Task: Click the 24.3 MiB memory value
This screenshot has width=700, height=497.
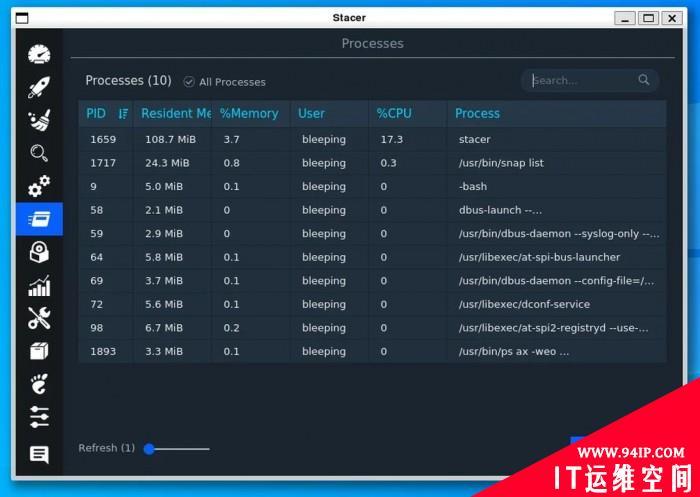Action: point(167,163)
